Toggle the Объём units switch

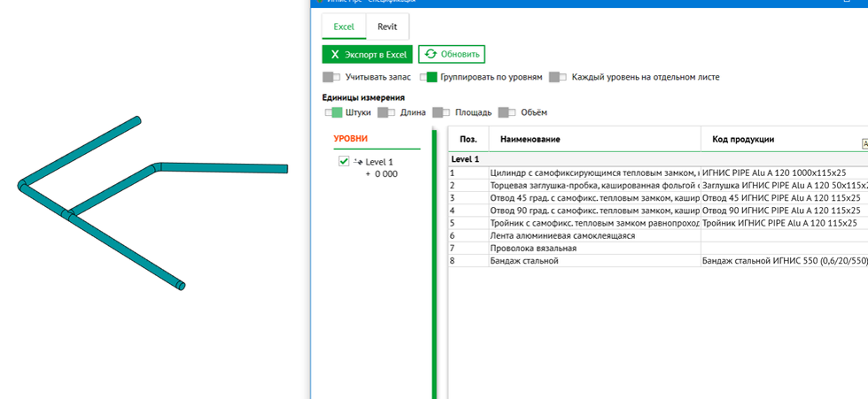coord(507,112)
